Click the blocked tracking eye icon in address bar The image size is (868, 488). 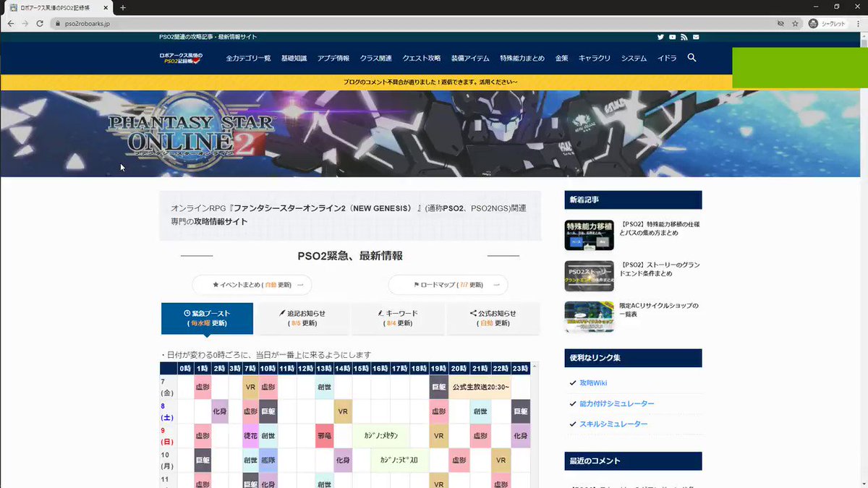780,23
